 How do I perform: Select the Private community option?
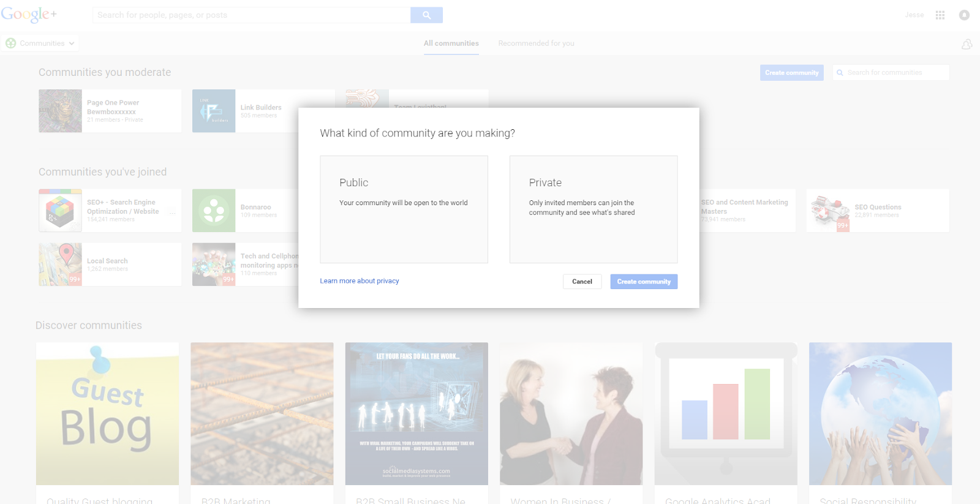pos(594,209)
